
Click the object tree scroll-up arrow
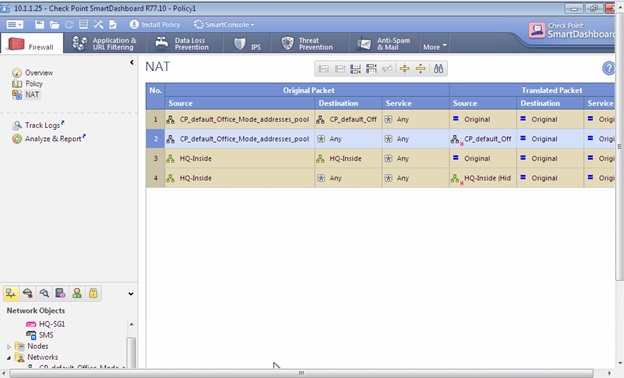click(131, 324)
